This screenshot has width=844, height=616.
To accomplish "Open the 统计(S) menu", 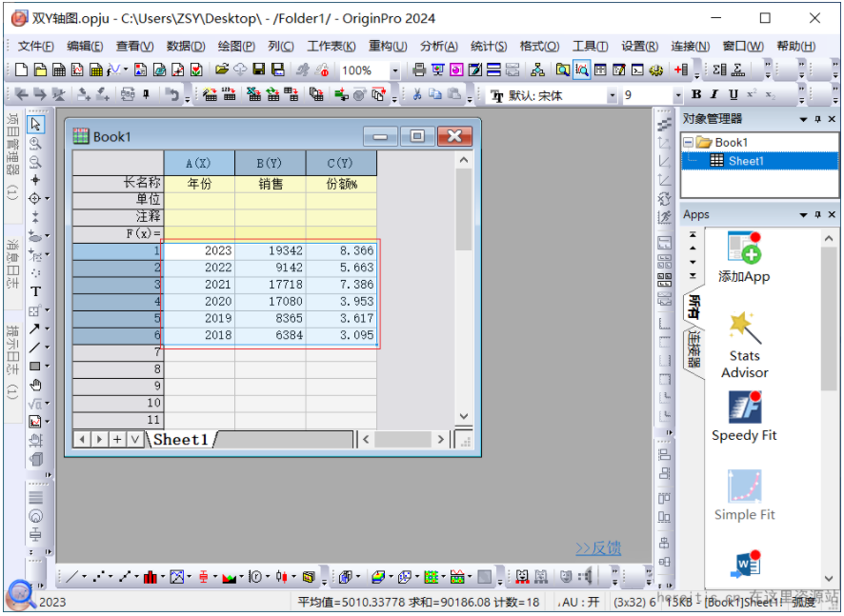I will click(489, 47).
